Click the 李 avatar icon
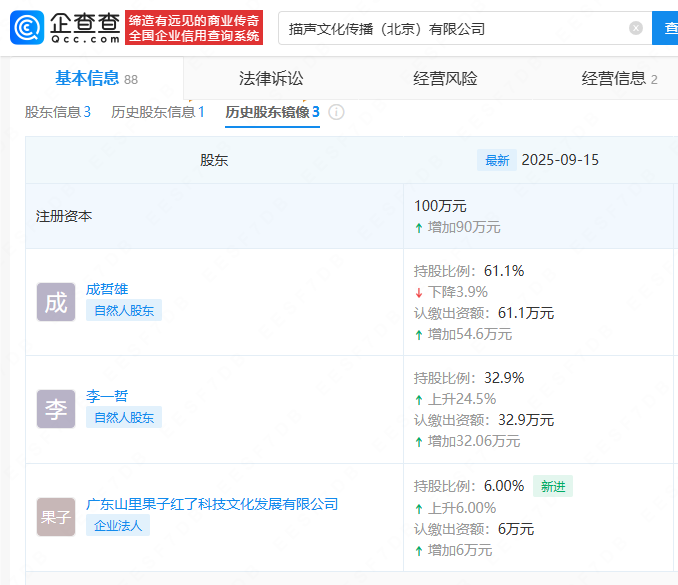This screenshot has width=678, height=585. [x=56, y=409]
